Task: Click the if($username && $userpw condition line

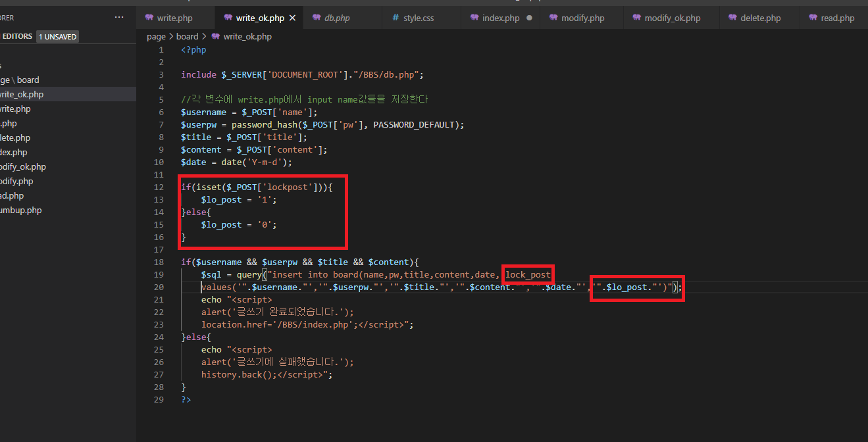Action: pos(299,262)
